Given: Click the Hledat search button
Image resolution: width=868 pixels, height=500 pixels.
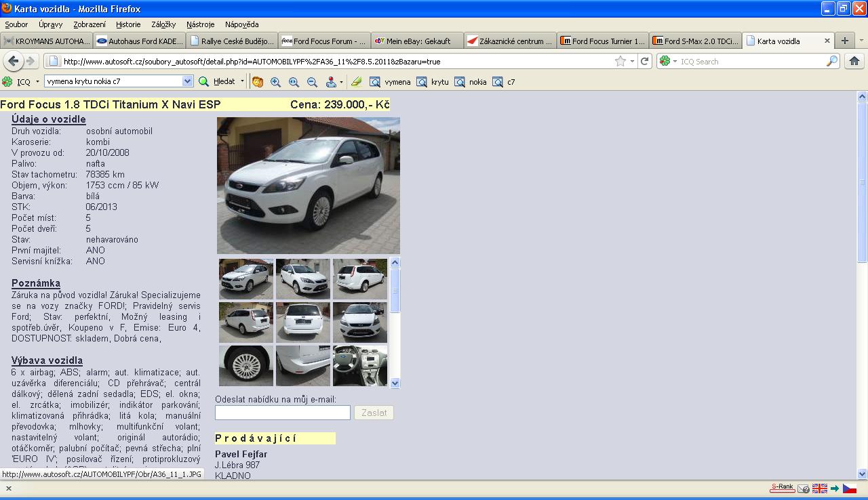Looking at the screenshot, I should pos(218,81).
